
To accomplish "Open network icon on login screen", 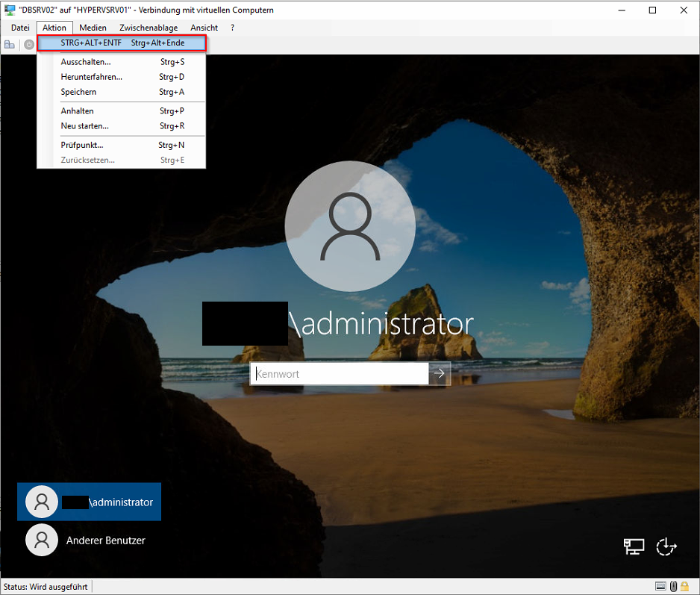I will 634,546.
